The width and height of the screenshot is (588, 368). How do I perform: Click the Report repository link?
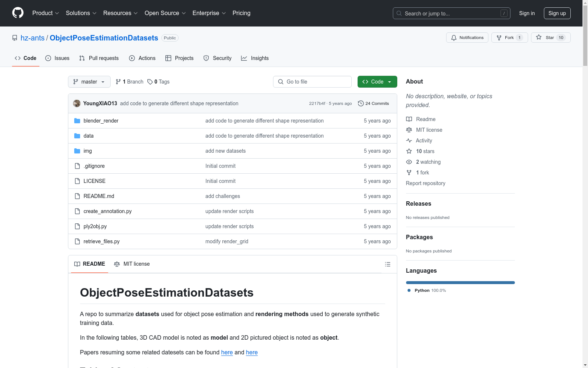pos(426,183)
